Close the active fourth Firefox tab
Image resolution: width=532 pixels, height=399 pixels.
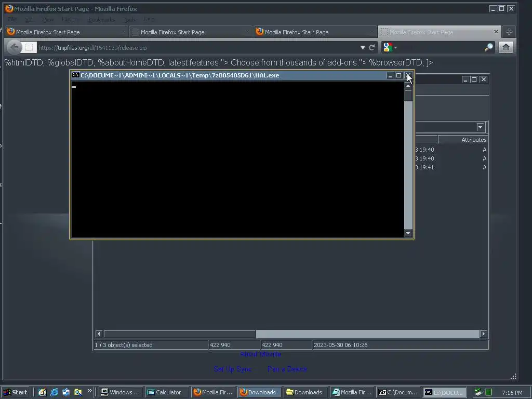[x=496, y=32]
